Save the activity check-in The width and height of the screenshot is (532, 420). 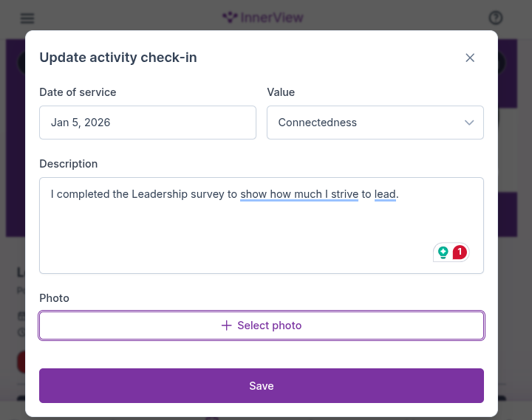(262, 386)
